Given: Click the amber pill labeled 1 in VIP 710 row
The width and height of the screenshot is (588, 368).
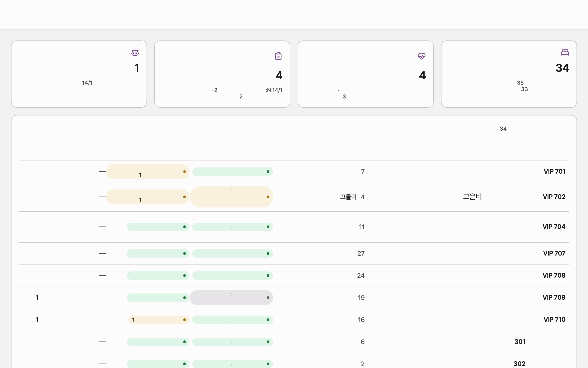Looking at the screenshot, I should tap(159, 320).
